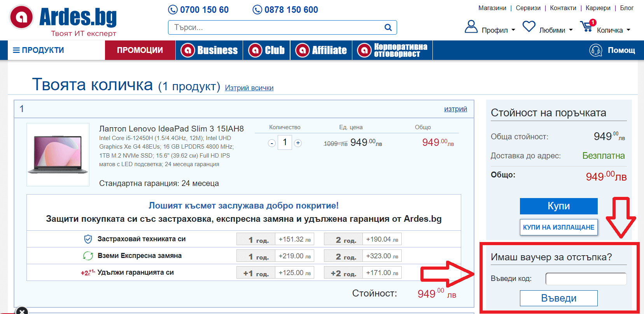Click the Купи button
Image resolution: width=644 pixels, height=314 pixels.
tap(559, 206)
